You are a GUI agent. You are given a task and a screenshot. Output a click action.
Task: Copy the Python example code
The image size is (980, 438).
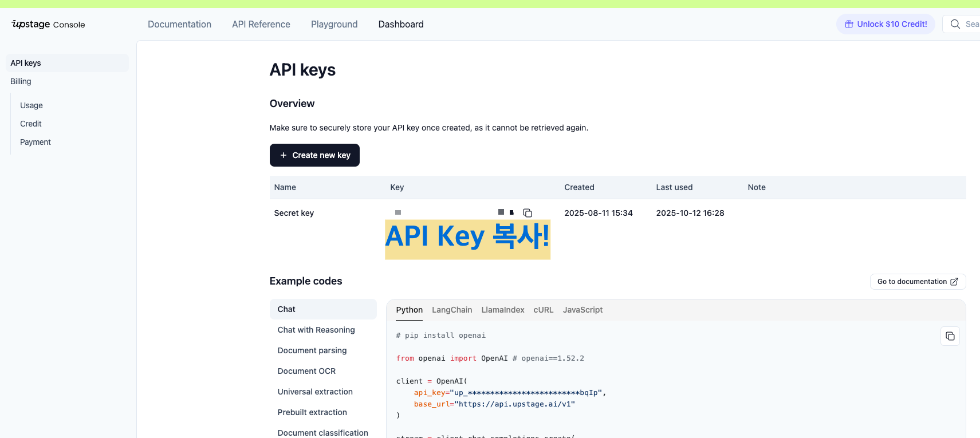pyautogui.click(x=950, y=336)
